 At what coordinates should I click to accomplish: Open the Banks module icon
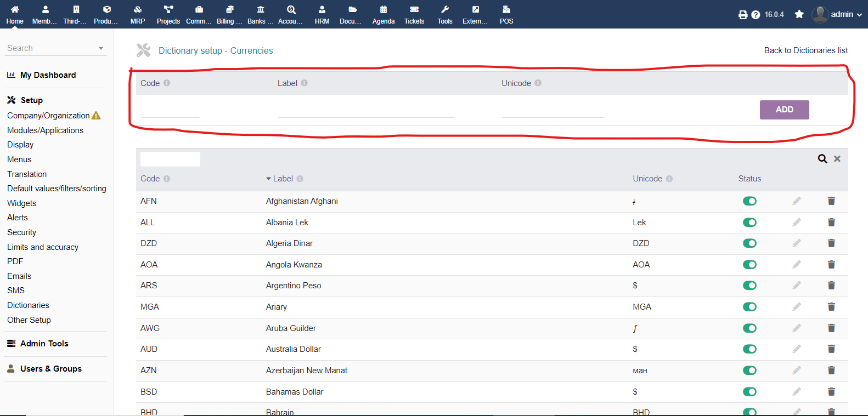coord(261,9)
